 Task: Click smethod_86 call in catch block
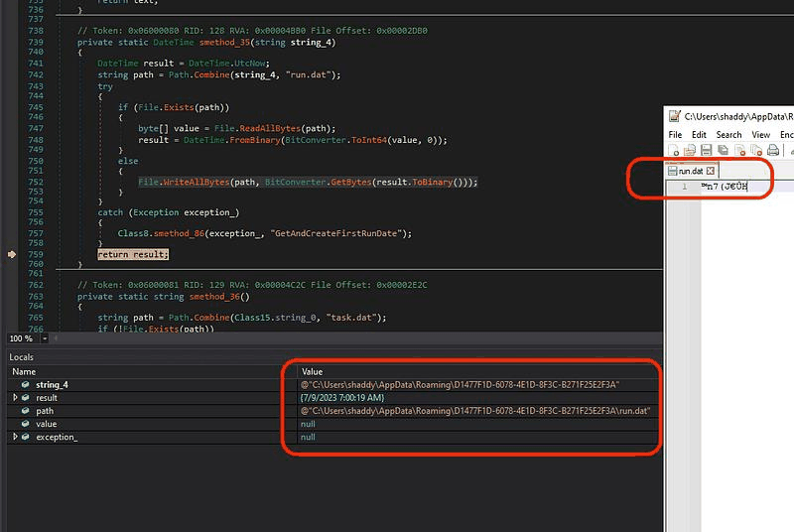179,233
